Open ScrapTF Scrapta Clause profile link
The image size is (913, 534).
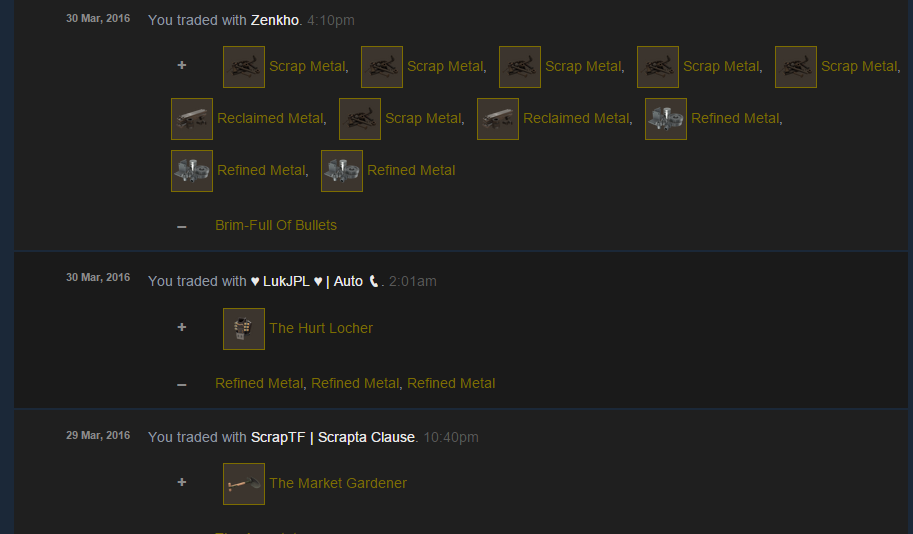coord(332,437)
